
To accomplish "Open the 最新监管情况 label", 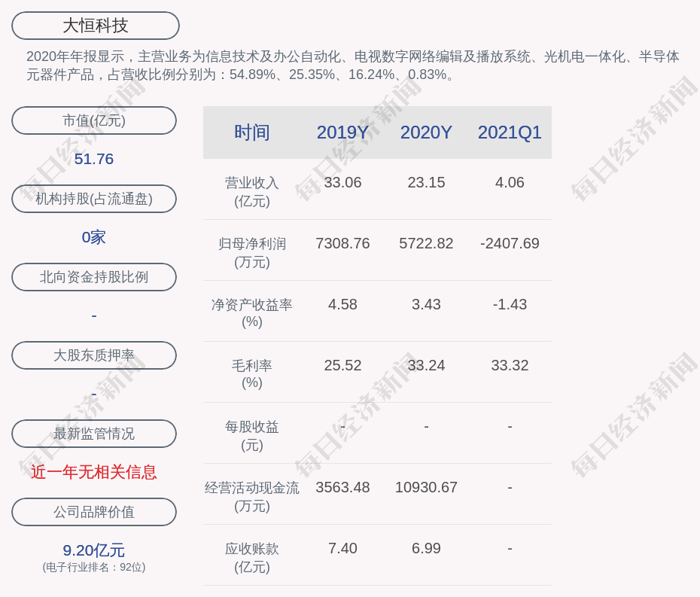I will pyautogui.click(x=94, y=434).
